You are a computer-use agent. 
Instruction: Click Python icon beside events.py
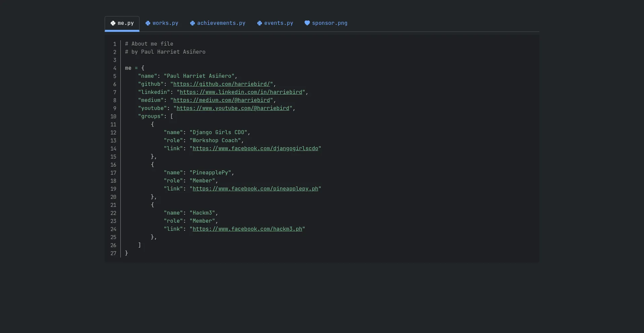point(260,23)
